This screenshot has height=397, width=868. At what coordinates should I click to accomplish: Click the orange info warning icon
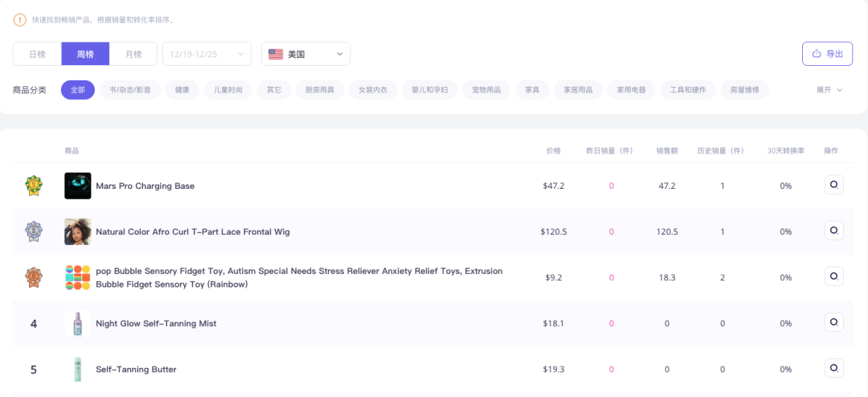pos(20,20)
